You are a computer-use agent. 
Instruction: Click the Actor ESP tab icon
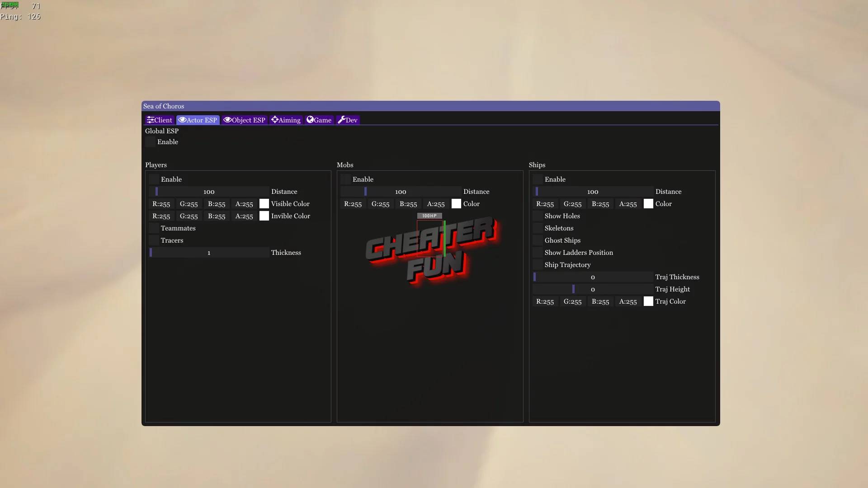click(182, 120)
